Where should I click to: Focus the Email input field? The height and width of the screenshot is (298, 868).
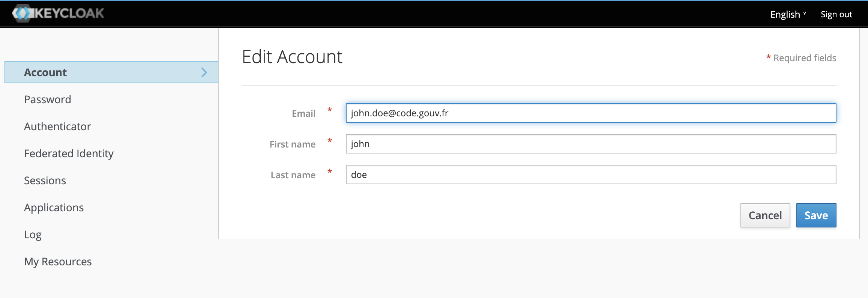(591, 113)
